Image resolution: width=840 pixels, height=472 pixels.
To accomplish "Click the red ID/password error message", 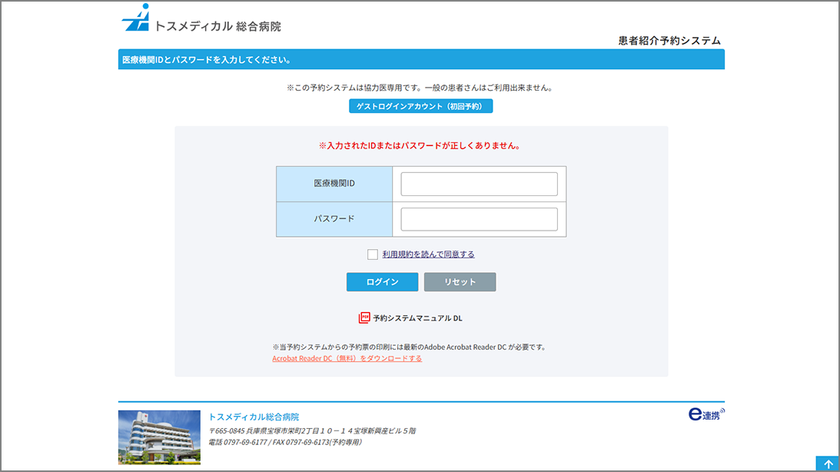I will [x=420, y=146].
